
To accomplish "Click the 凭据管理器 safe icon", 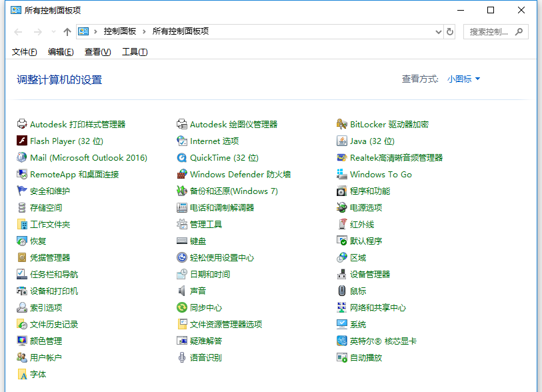I will 22,257.
